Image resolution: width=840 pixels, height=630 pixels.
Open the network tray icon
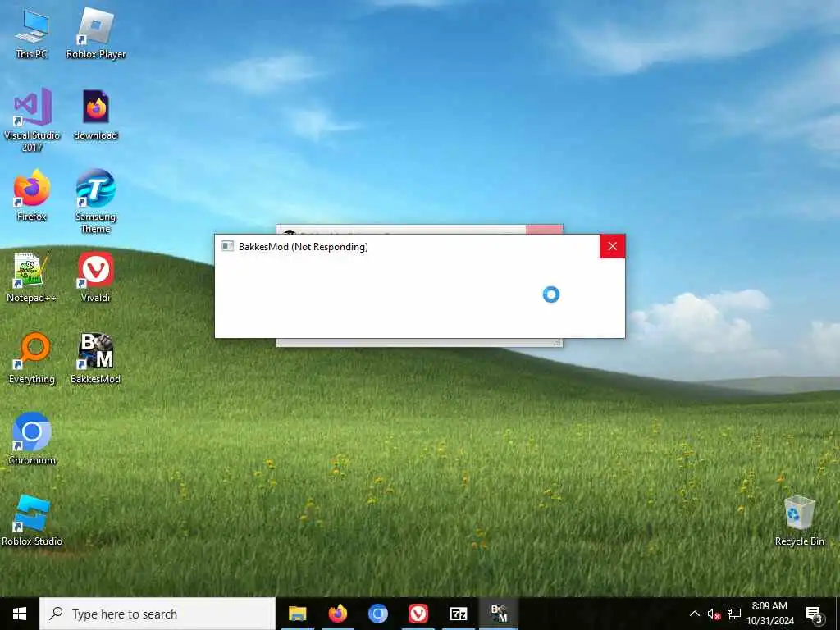[x=734, y=614]
